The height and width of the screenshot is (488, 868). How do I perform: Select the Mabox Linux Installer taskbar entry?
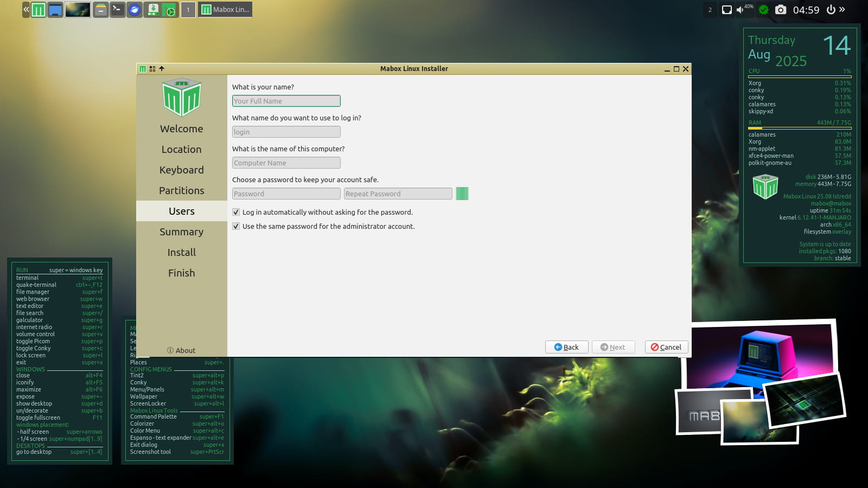pyautogui.click(x=225, y=10)
